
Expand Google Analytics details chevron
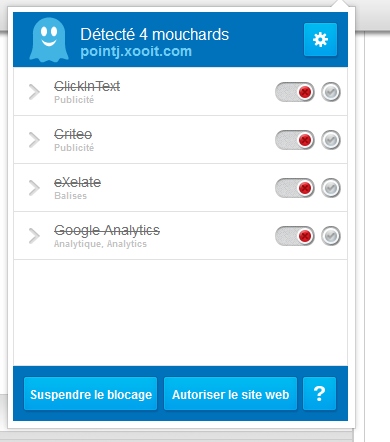click(x=34, y=236)
